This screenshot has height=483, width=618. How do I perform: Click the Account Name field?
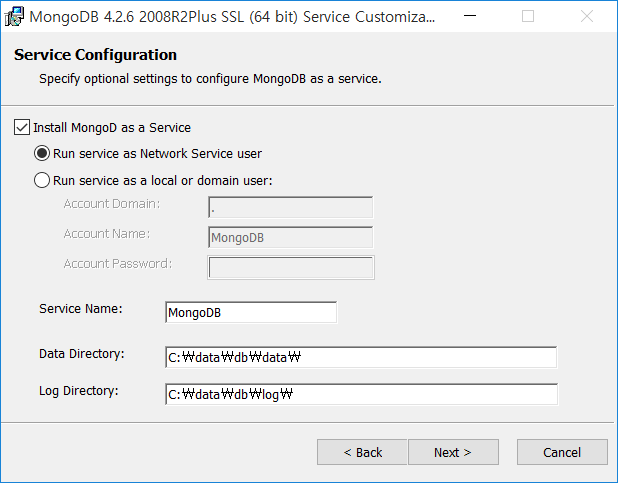click(x=290, y=237)
